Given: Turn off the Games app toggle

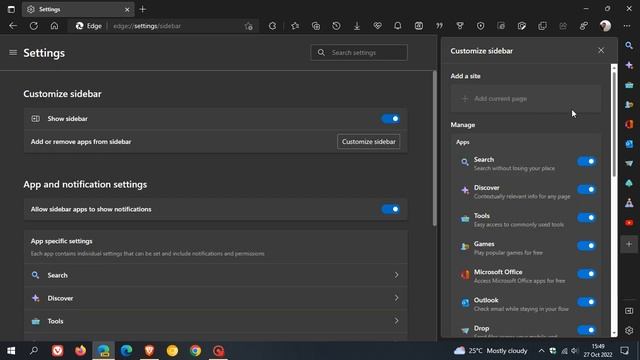Looking at the screenshot, I should [587, 246].
